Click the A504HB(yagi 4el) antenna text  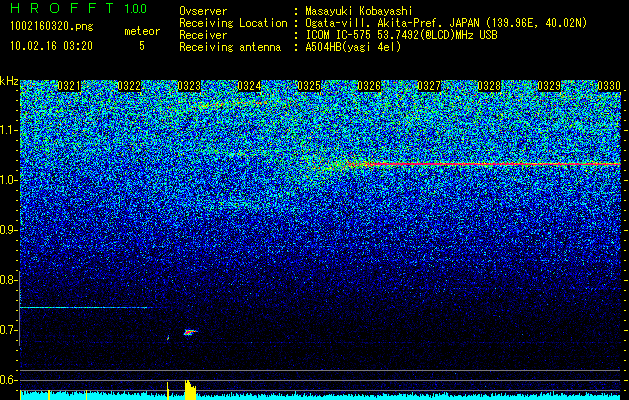pos(353,47)
